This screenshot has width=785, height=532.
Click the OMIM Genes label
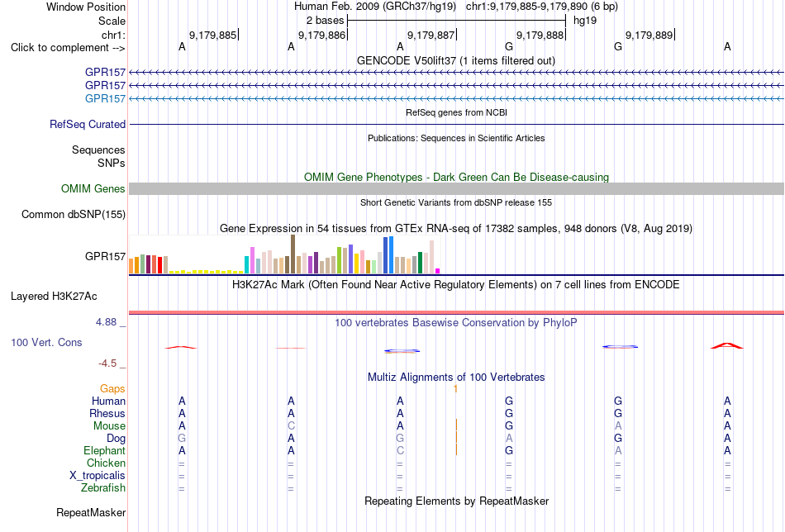click(x=93, y=188)
